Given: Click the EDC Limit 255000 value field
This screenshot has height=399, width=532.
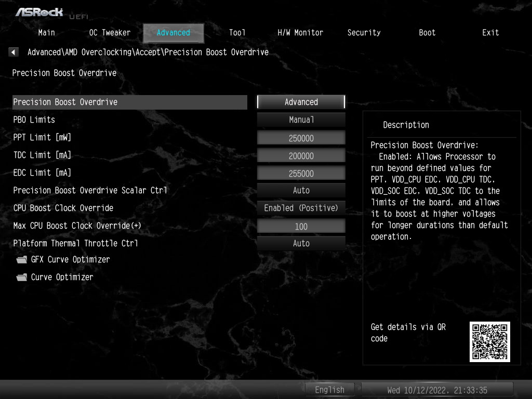Looking at the screenshot, I should [301, 173].
